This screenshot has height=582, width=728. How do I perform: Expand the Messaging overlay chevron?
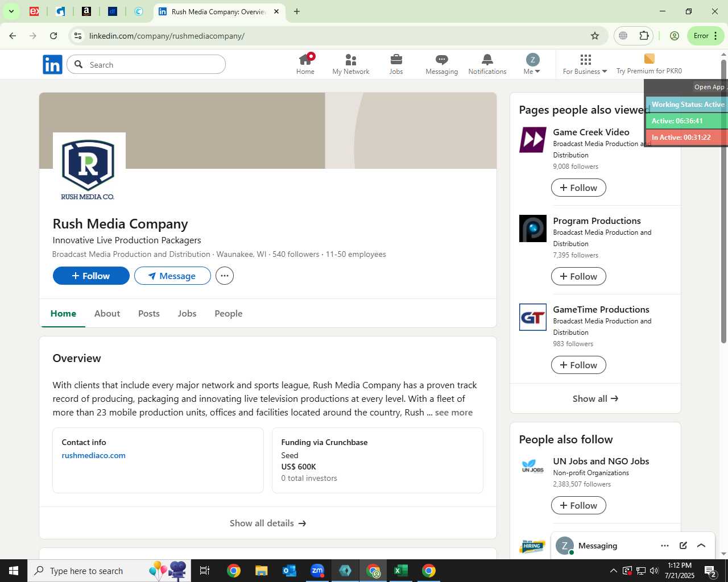[701, 546]
